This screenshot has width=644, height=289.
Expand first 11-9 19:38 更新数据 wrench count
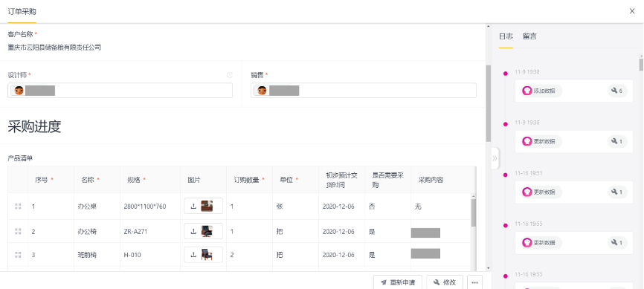(617, 142)
